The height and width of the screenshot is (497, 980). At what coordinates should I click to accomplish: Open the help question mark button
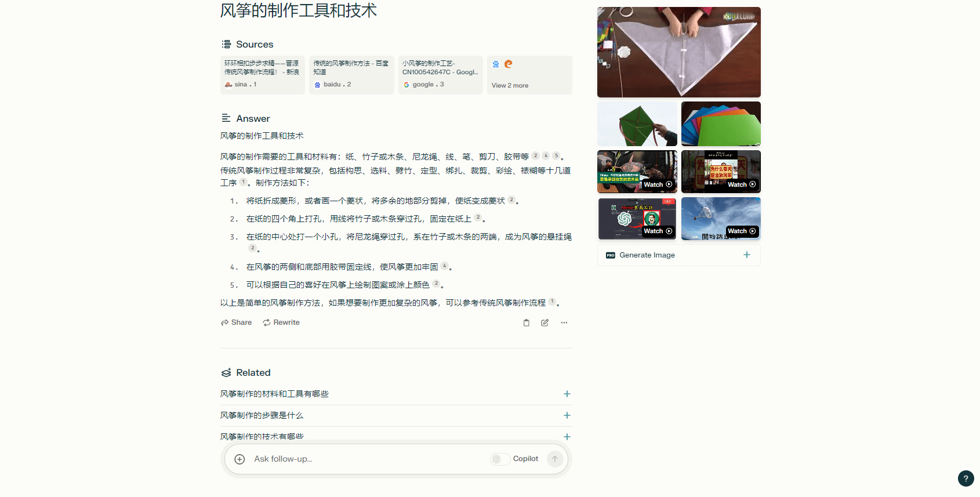966,478
